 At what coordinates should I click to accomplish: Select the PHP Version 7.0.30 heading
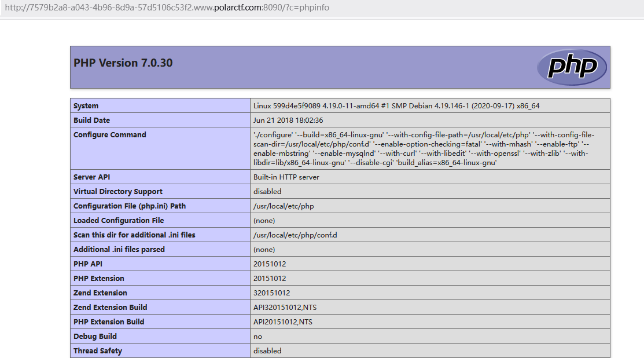pos(123,63)
